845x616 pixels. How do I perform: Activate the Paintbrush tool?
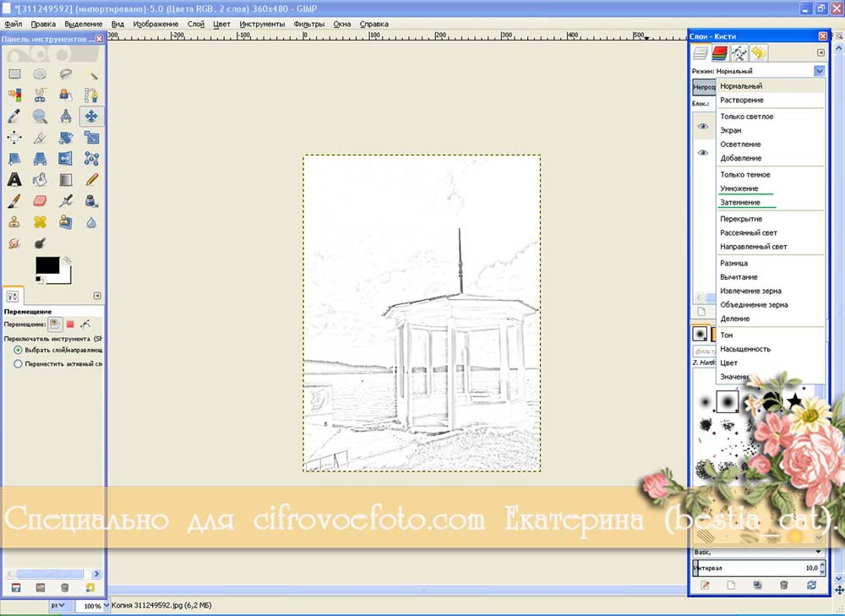(x=14, y=201)
